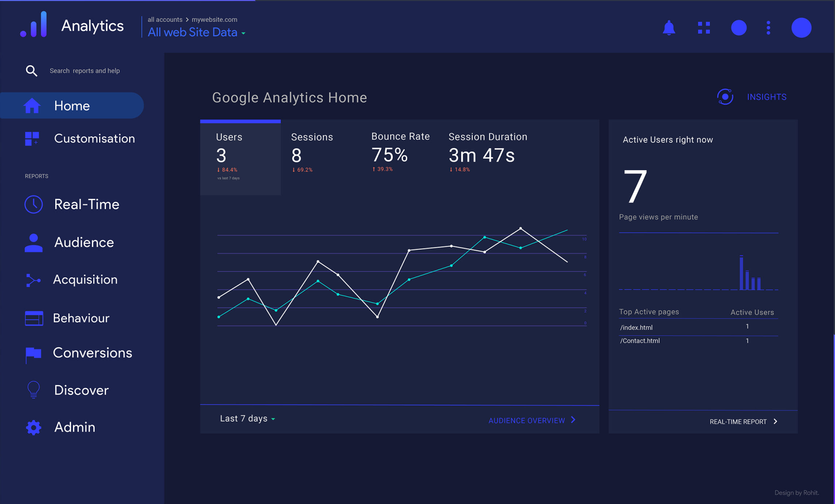Click the Insights circular icon
This screenshot has height=504, width=835.
725,97
